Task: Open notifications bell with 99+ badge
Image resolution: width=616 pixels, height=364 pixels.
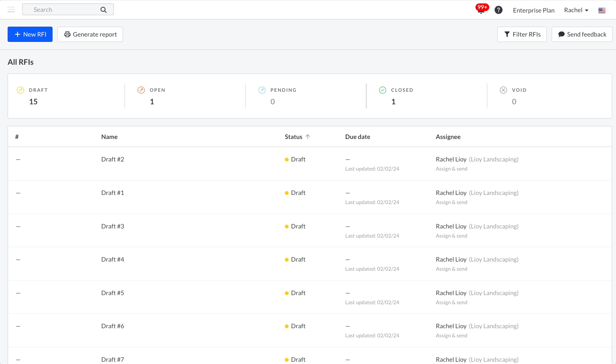Action: point(481,10)
